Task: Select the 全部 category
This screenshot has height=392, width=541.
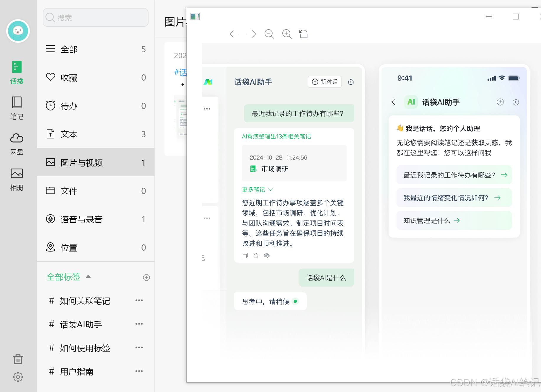Action: (x=96, y=49)
